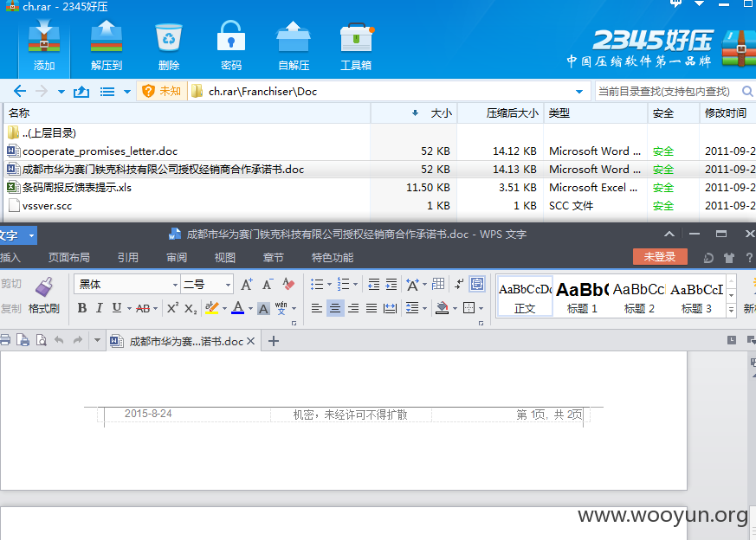Increase indent in WPS ribbon

pyautogui.click(x=391, y=284)
